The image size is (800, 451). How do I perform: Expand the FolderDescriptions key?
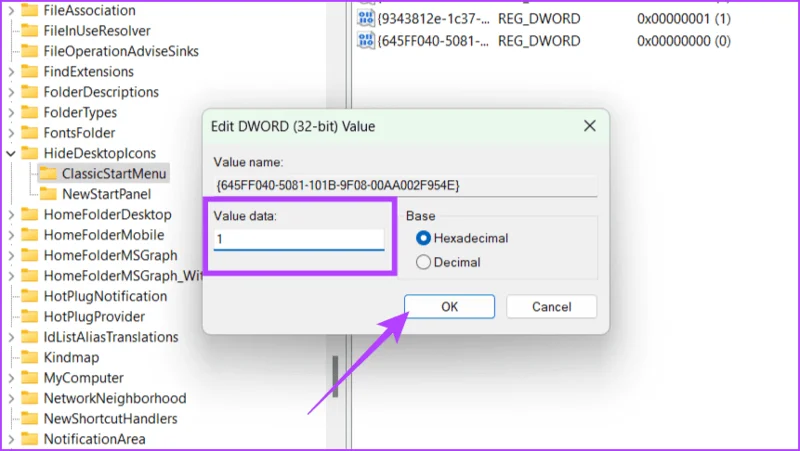11,92
